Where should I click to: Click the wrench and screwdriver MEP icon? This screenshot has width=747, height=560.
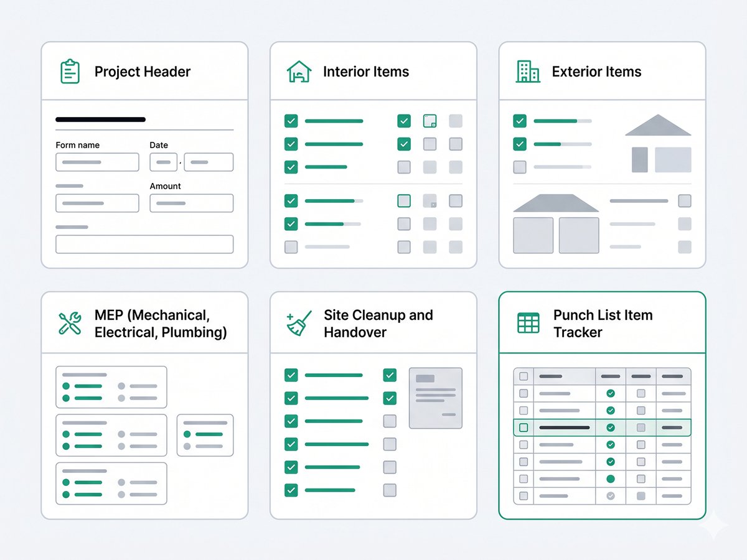click(69, 324)
